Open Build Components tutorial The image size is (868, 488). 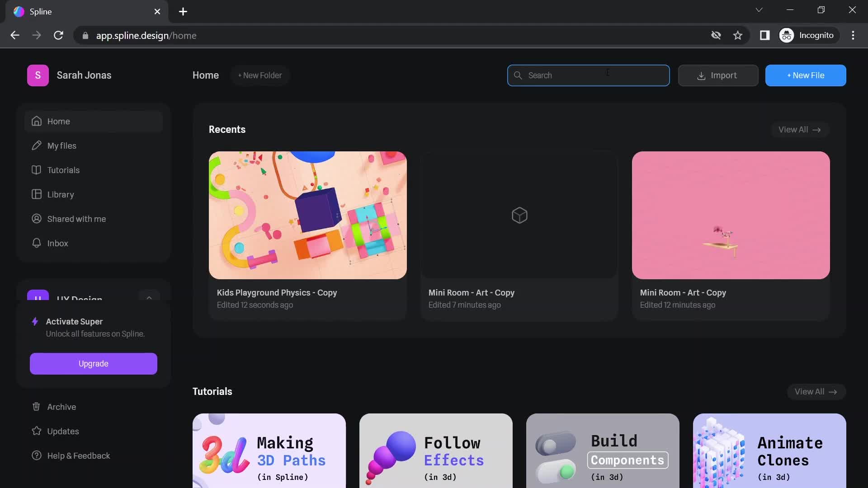click(603, 450)
